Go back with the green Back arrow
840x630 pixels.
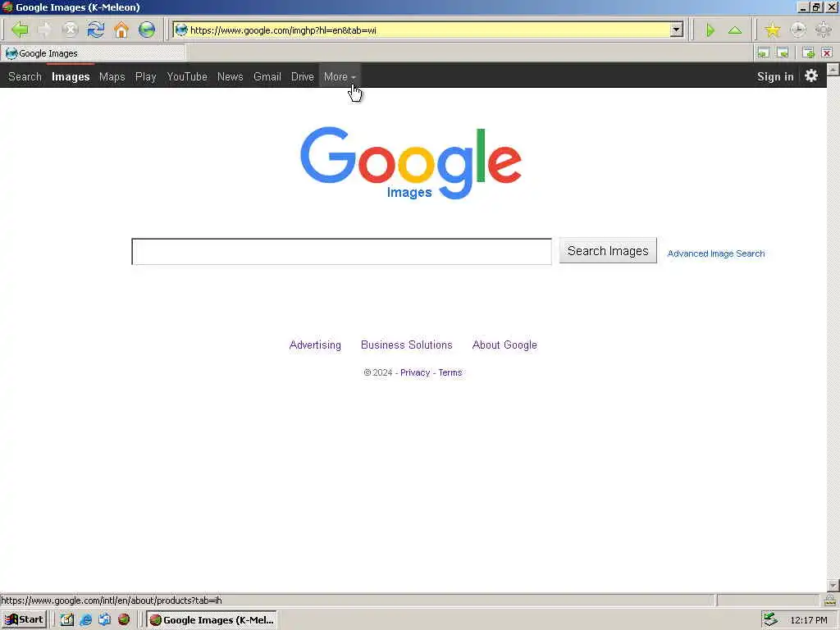tap(20, 30)
